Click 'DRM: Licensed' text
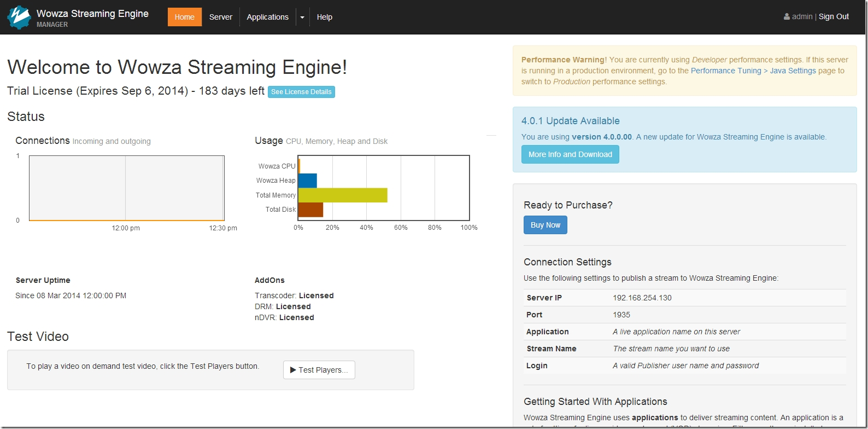 click(x=283, y=306)
